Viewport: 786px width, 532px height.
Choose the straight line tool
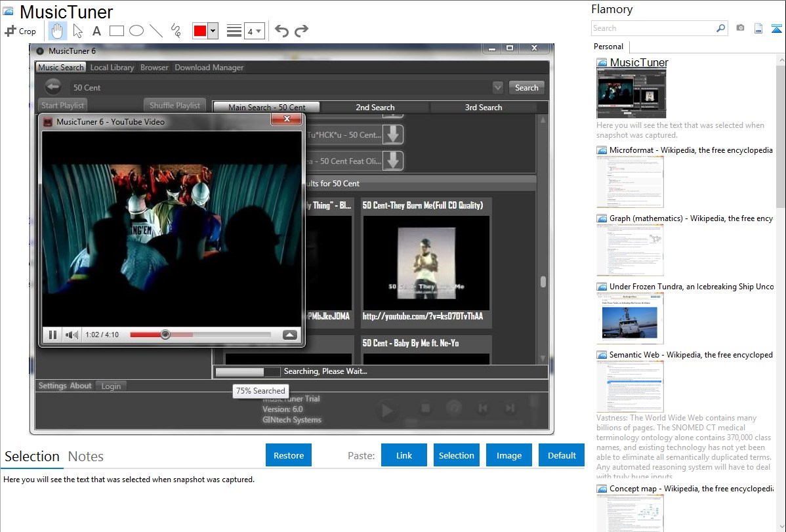(156, 31)
